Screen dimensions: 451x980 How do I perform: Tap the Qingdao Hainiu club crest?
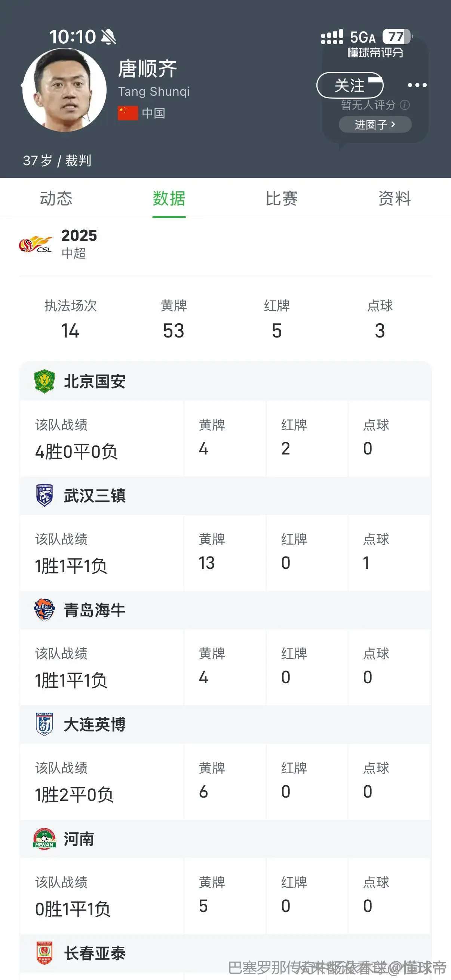[x=45, y=610]
